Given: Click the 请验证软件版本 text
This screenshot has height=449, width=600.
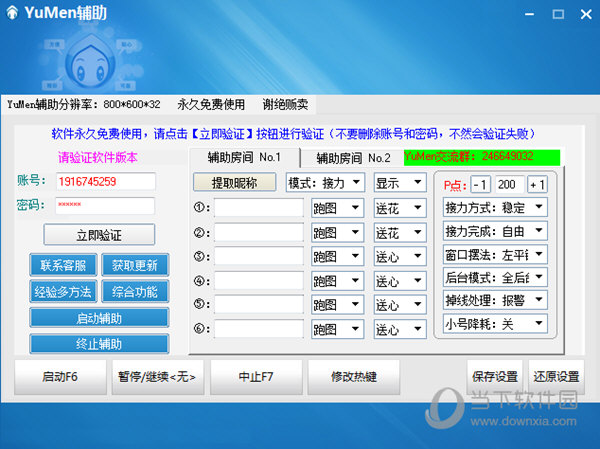Looking at the screenshot, I should click(98, 157).
